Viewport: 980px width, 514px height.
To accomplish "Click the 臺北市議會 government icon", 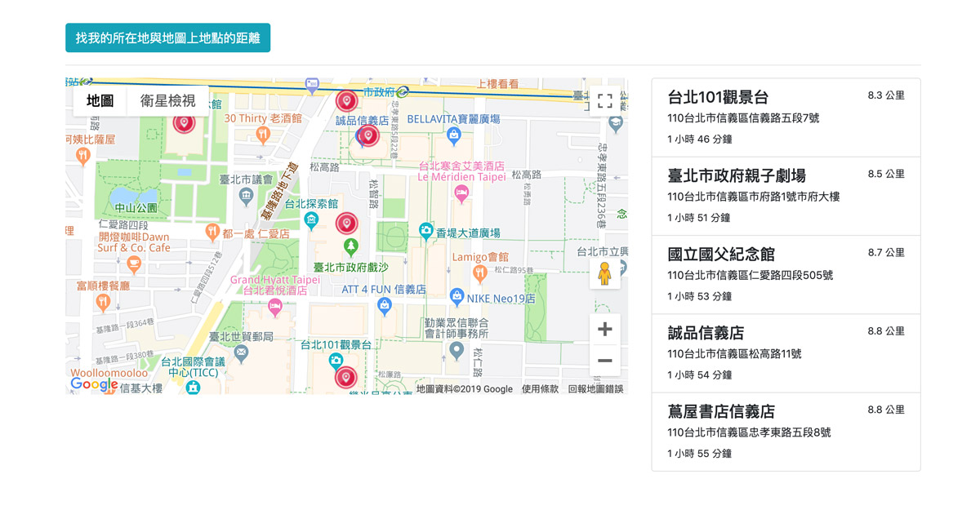I will pyautogui.click(x=246, y=196).
